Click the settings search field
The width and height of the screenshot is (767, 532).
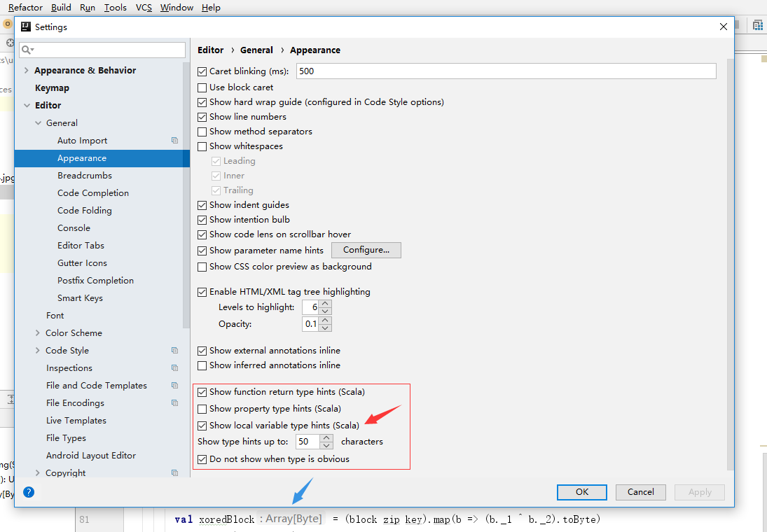[102, 50]
